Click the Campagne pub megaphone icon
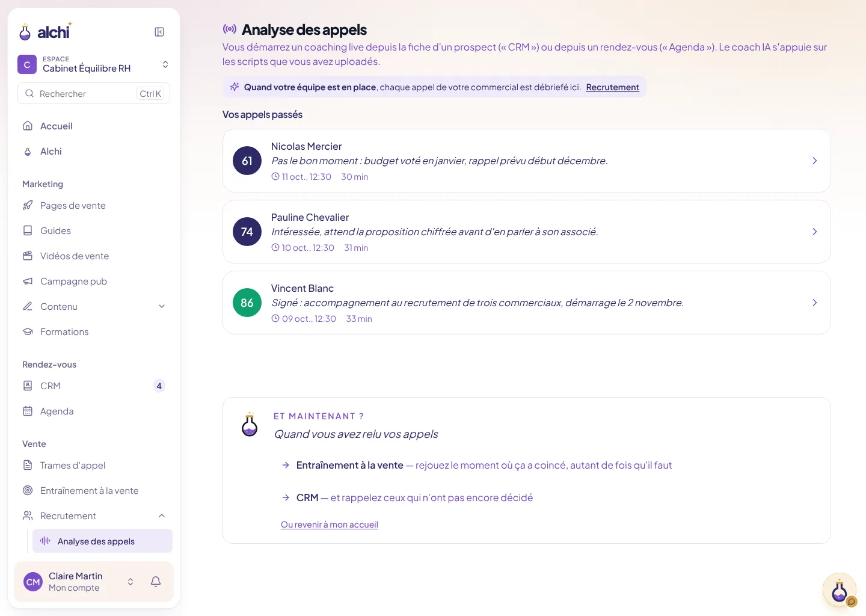Viewport: 866px width, 616px height. [x=28, y=281]
